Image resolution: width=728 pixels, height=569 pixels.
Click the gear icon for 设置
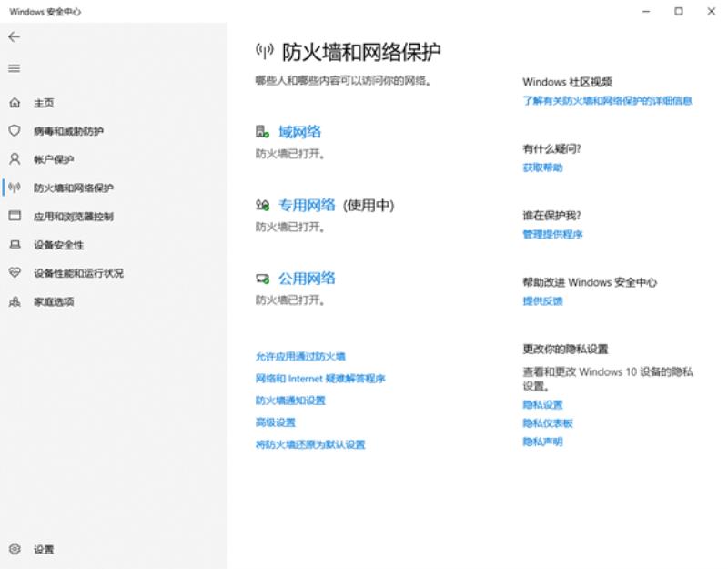(x=15, y=549)
